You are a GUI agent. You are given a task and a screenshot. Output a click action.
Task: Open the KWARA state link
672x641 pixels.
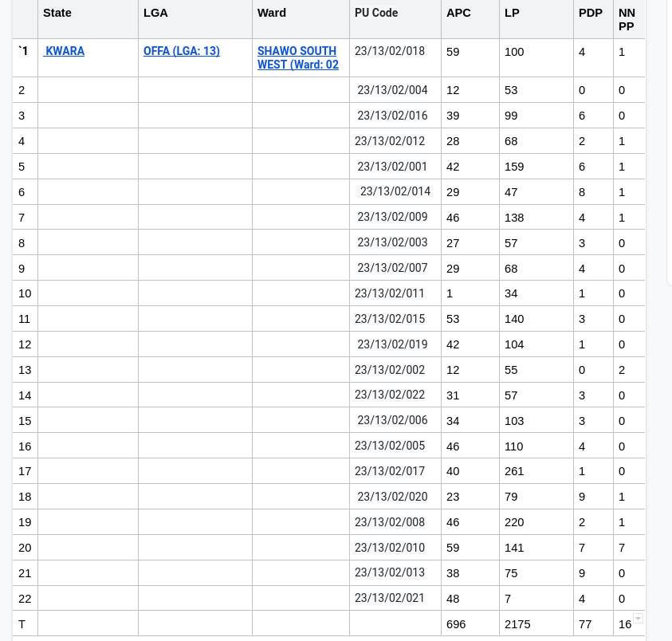coord(65,51)
